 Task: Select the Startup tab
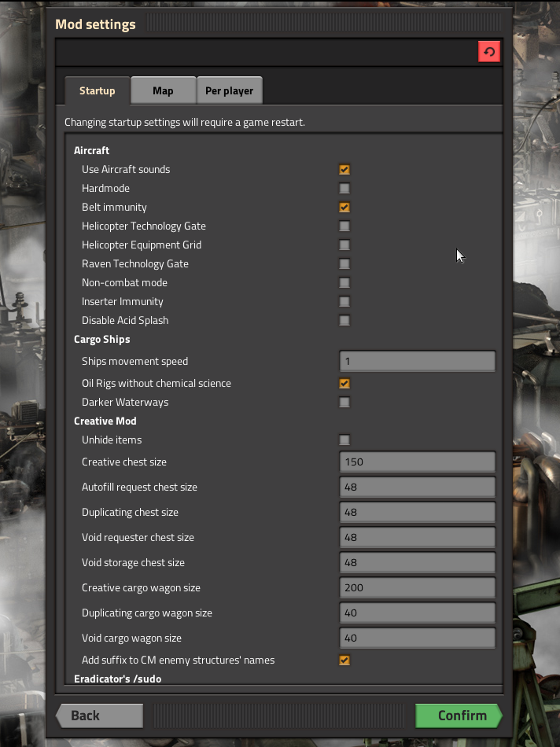pyautogui.click(x=98, y=90)
